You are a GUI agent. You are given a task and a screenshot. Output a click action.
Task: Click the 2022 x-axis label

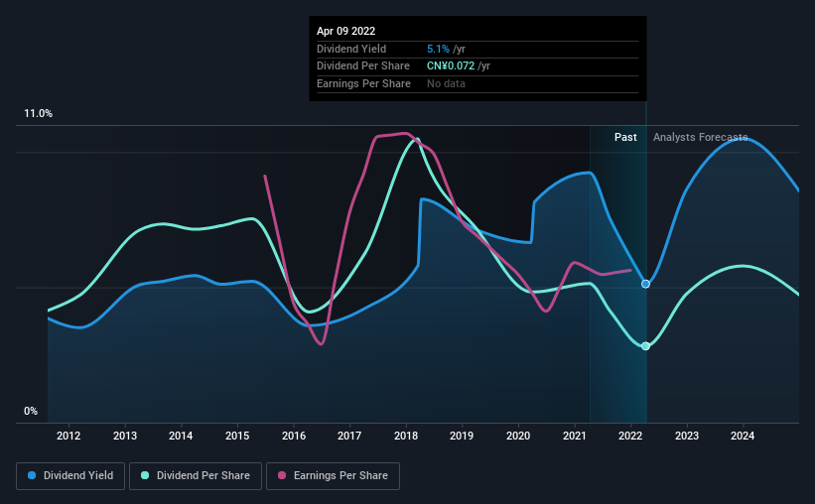click(x=630, y=436)
